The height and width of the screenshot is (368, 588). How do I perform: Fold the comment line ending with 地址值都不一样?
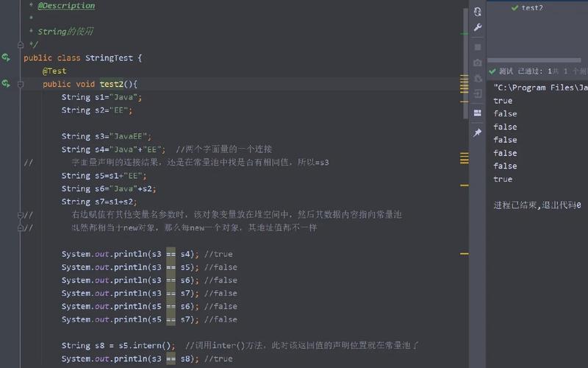coord(21,228)
